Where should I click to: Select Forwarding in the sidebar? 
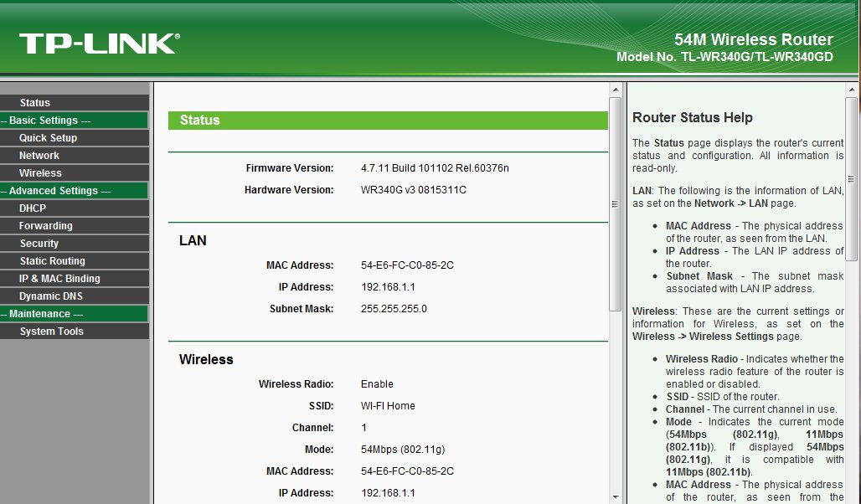pos(46,226)
